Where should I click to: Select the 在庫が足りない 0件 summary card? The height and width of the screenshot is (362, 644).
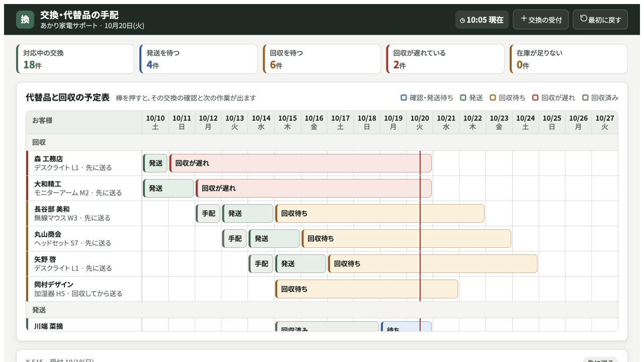pos(569,59)
